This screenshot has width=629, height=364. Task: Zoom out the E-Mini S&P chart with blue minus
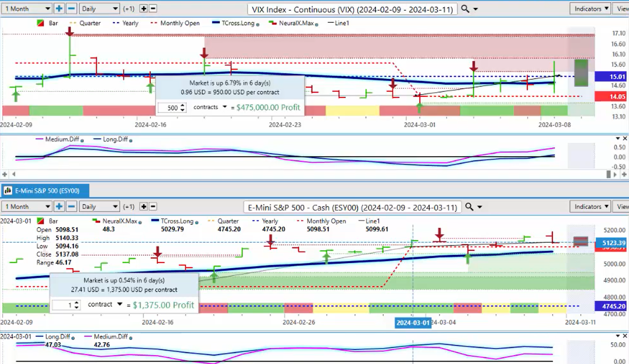(x=71, y=207)
